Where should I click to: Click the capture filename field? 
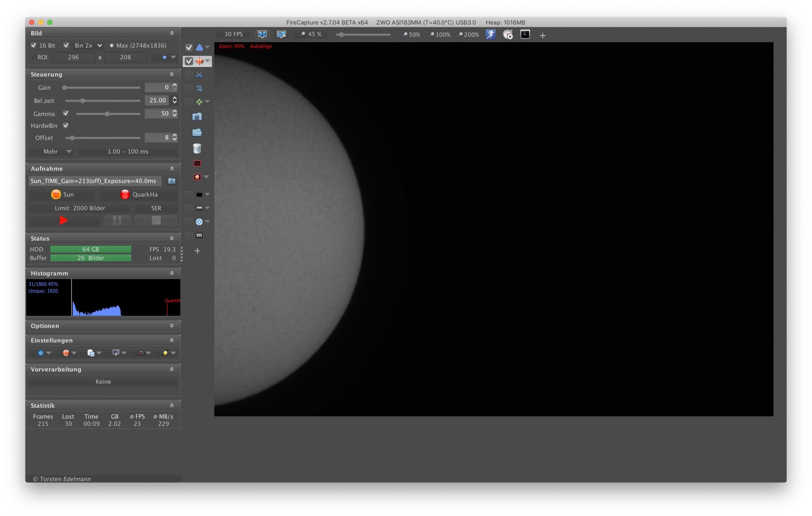pyautogui.click(x=95, y=181)
